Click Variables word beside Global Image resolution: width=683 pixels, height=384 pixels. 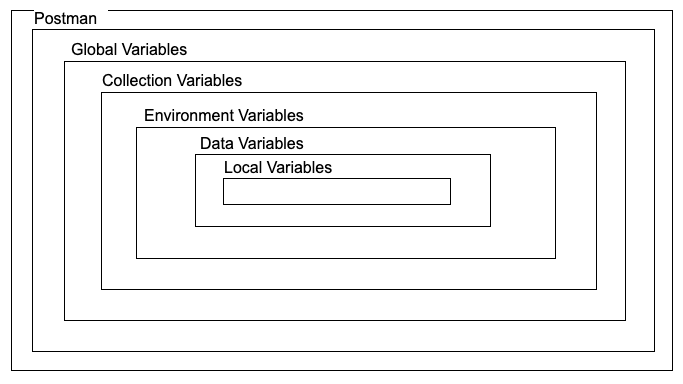151,49
